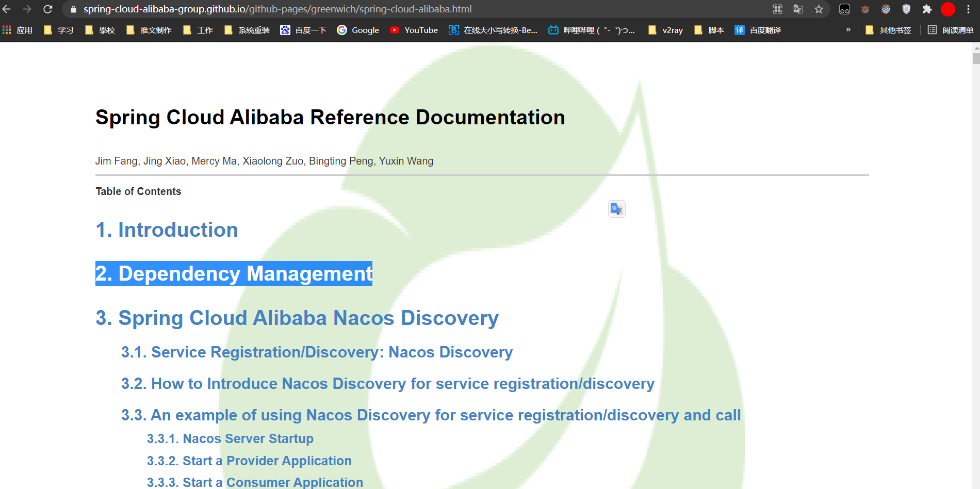This screenshot has height=489, width=980.
Task: Open the 哔哩哔哩 bookmark
Action: [592, 30]
